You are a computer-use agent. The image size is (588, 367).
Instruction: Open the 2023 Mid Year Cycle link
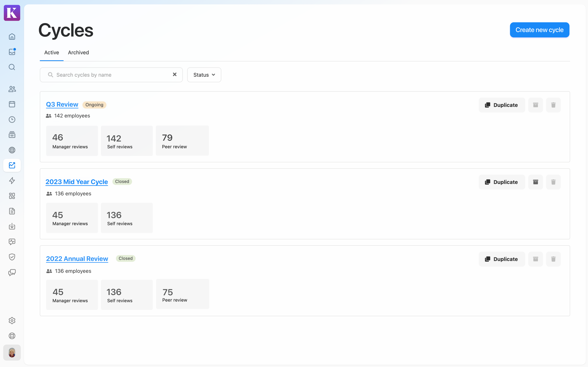(x=77, y=182)
